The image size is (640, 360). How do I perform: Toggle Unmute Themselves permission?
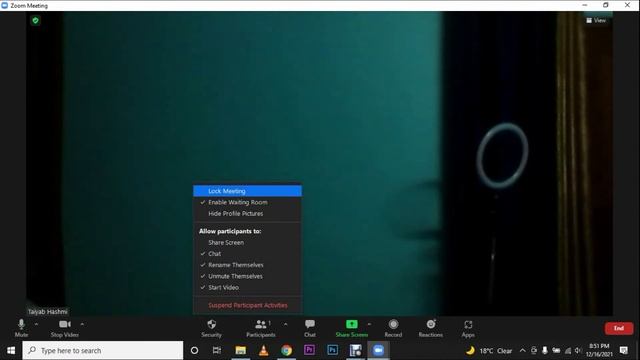[x=247, y=276]
